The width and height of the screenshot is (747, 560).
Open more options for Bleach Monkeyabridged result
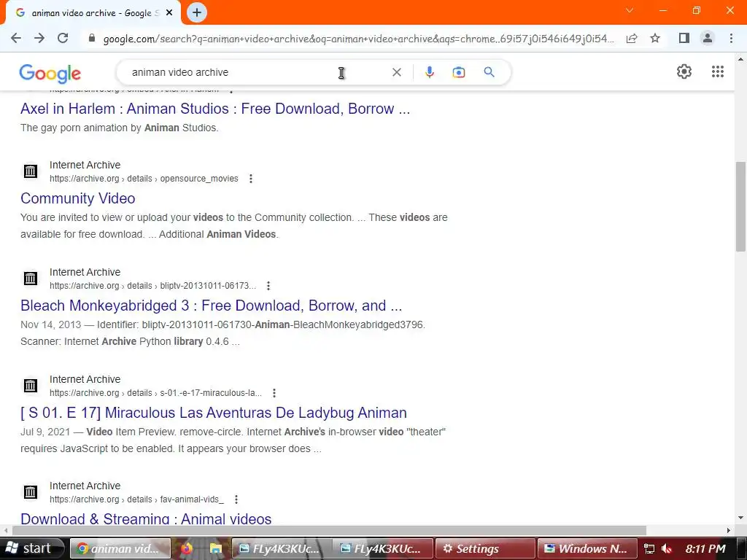click(x=268, y=286)
